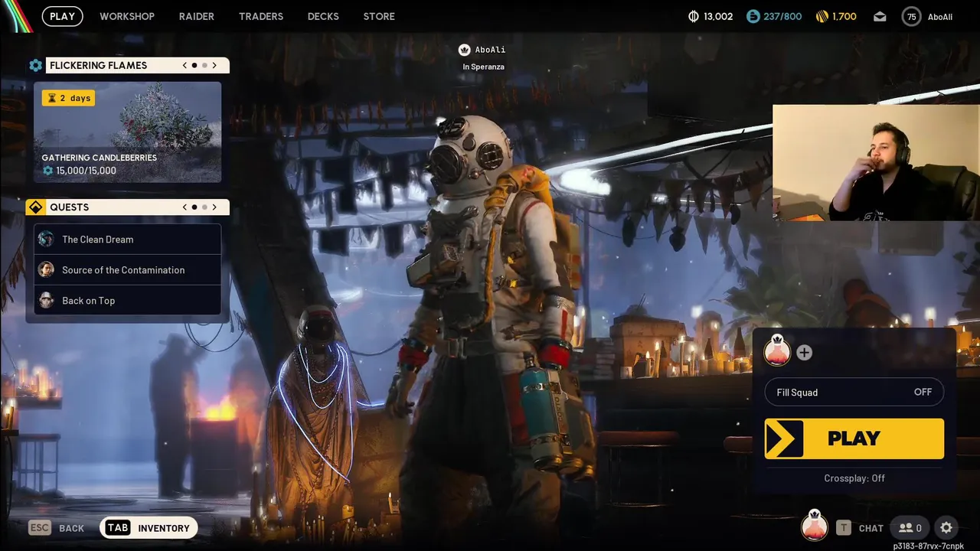Image resolution: width=980 pixels, height=551 pixels.
Task: Open the mail inbox icon
Action: coord(880,16)
